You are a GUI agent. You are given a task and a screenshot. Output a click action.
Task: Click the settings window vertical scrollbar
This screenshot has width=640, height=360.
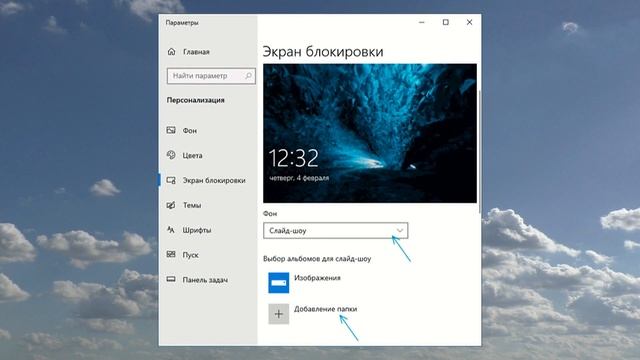pos(480,151)
